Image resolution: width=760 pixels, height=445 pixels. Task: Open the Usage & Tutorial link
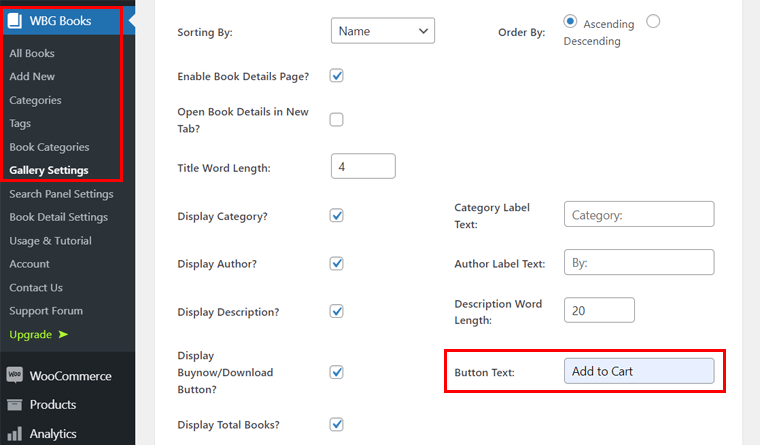50,241
